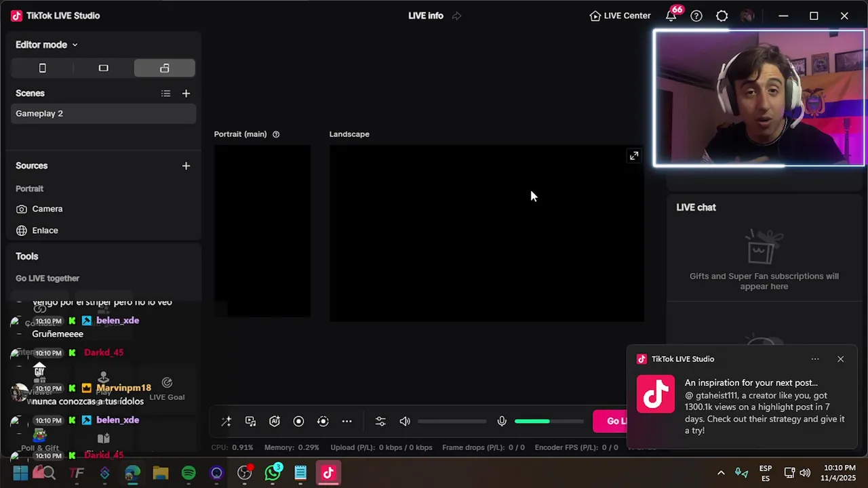Screen dimensions: 868x488
Task: Expand the Landscape preview to fullscreen
Action: tap(633, 156)
